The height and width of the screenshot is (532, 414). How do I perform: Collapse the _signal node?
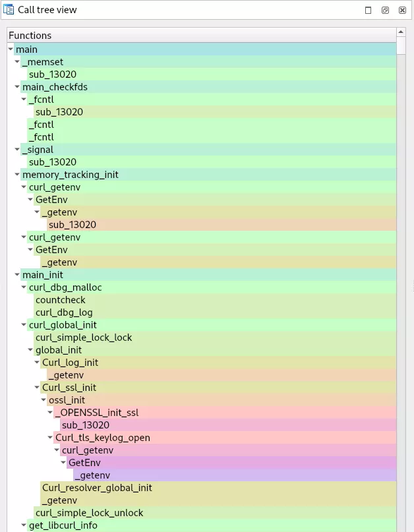pyautogui.click(x=17, y=149)
